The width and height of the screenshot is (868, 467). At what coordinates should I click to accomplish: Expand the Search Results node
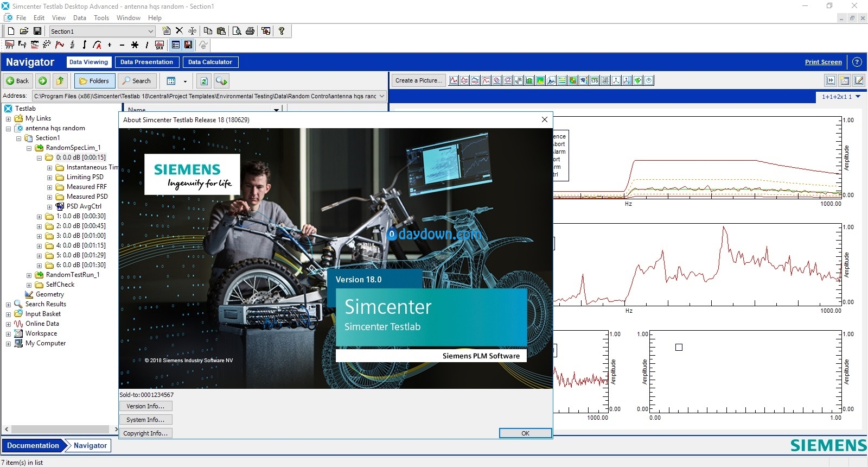8,304
